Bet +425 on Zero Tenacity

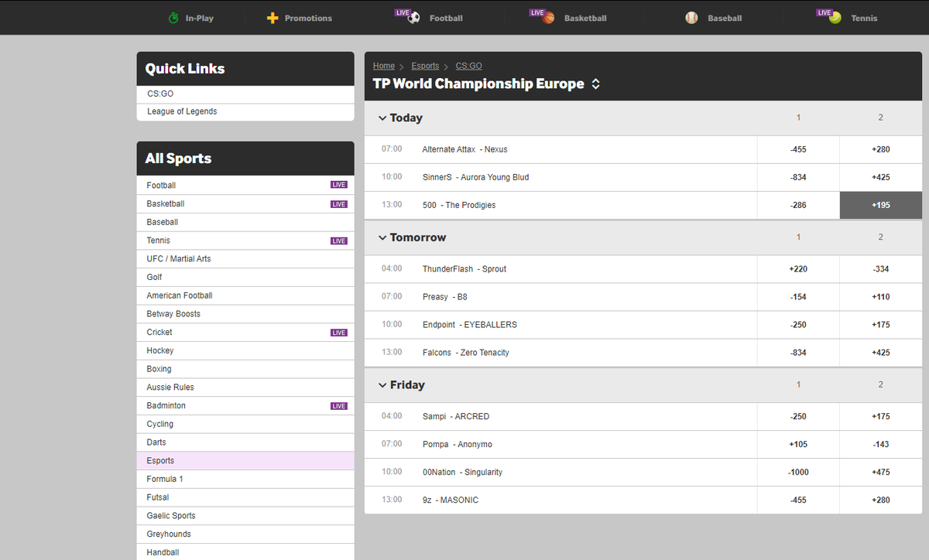880,353
